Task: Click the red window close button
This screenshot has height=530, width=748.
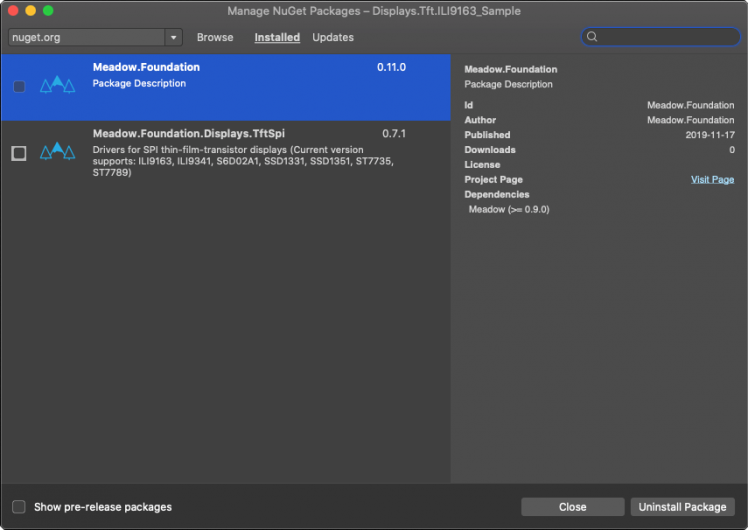Action: [x=14, y=10]
